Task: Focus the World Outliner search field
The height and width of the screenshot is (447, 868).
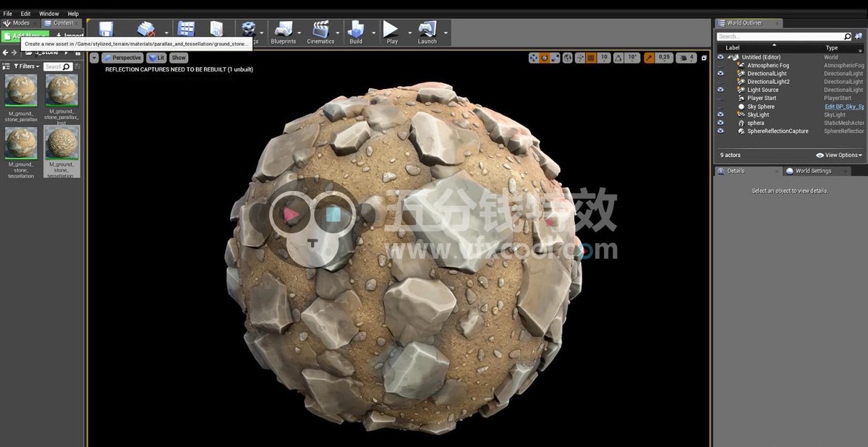Action: click(x=785, y=36)
